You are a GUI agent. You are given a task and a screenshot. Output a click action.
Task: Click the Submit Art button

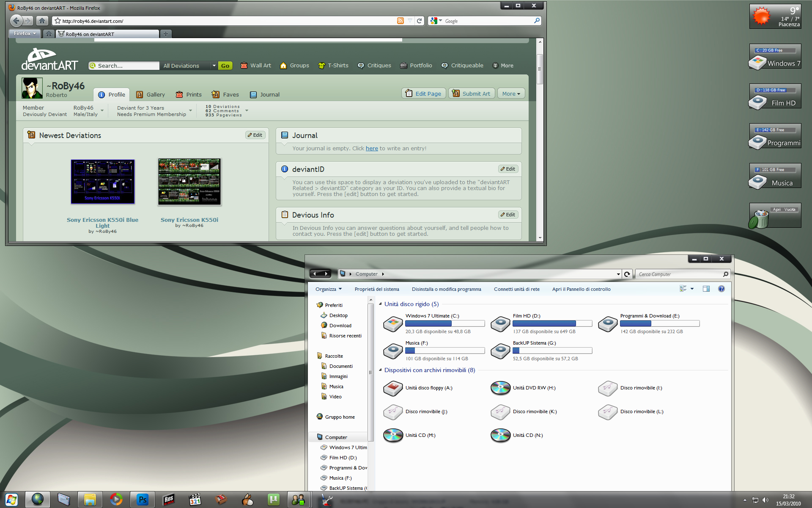[472, 94]
